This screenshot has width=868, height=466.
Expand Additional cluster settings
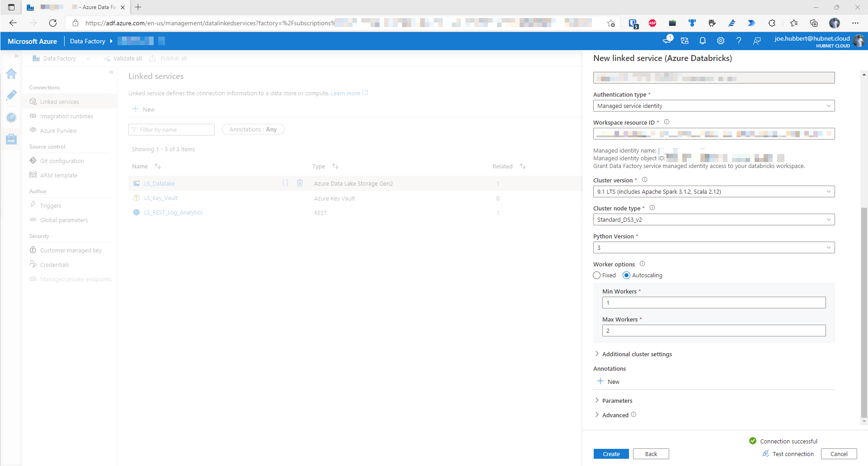(x=637, y=354)
